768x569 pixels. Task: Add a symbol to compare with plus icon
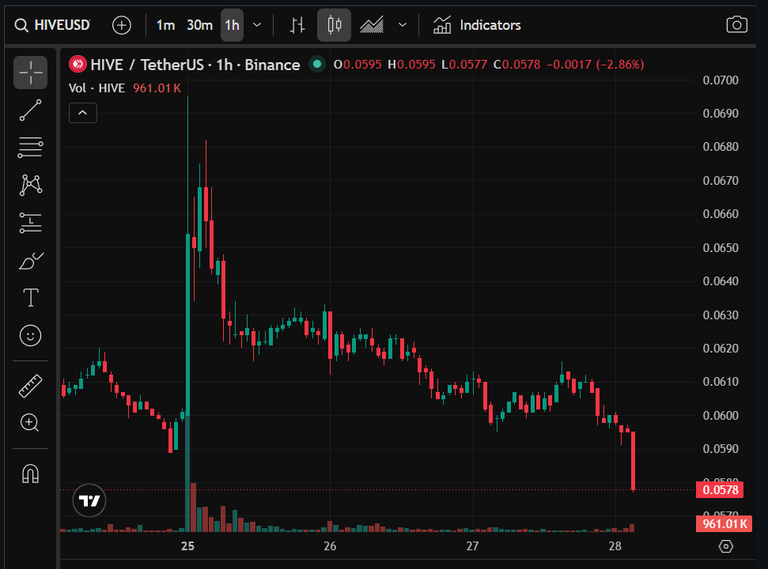pos(121,25)
